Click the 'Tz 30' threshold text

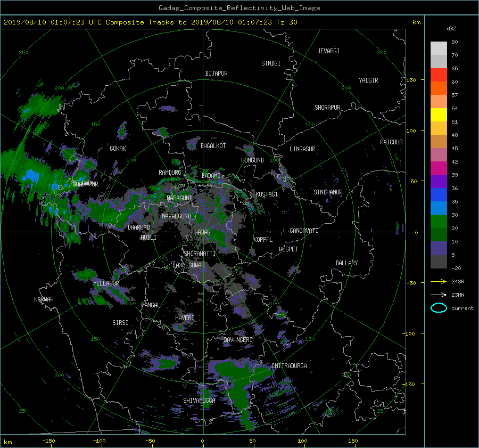286,22
